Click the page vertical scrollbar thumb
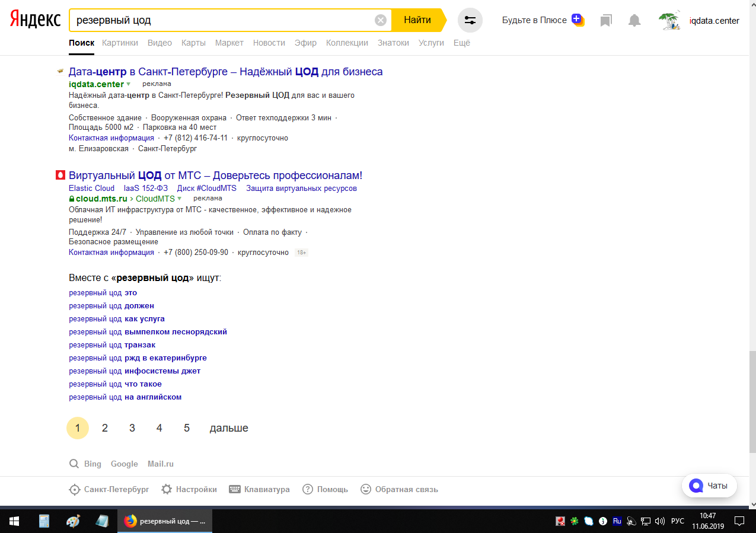This screenshot has width=756, height=533. point(752,402)
